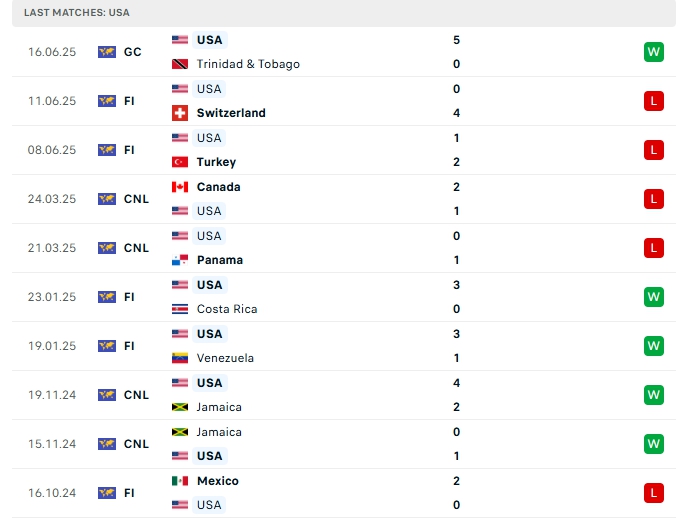686x518 pixels.
Task: Select the 08.06.25 USA vs Turkey match row
Action: 342,150
